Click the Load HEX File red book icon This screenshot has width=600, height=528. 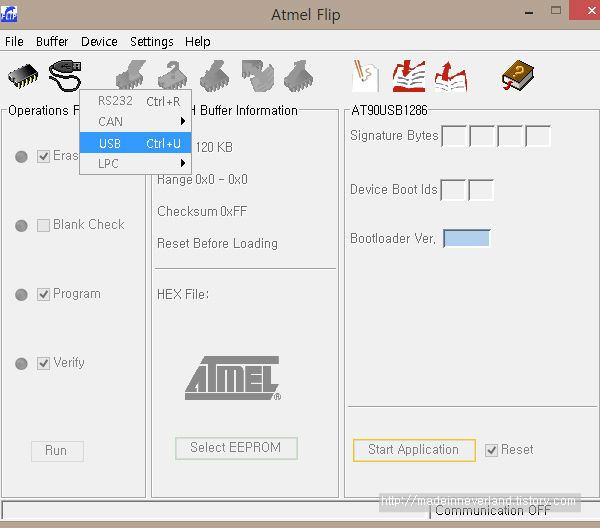[x=409, y=75]
